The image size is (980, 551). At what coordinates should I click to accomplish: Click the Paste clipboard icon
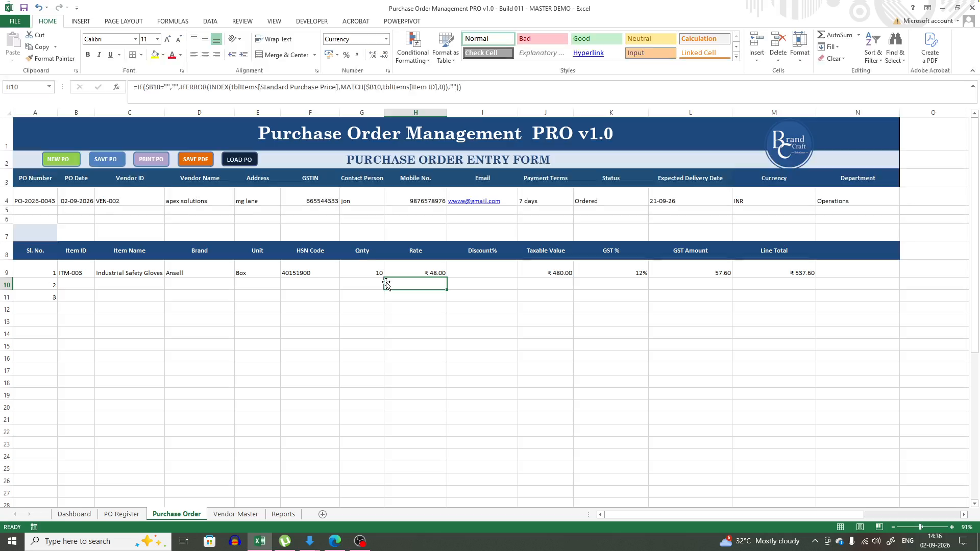pyautogui.click(x=13, y=40)
